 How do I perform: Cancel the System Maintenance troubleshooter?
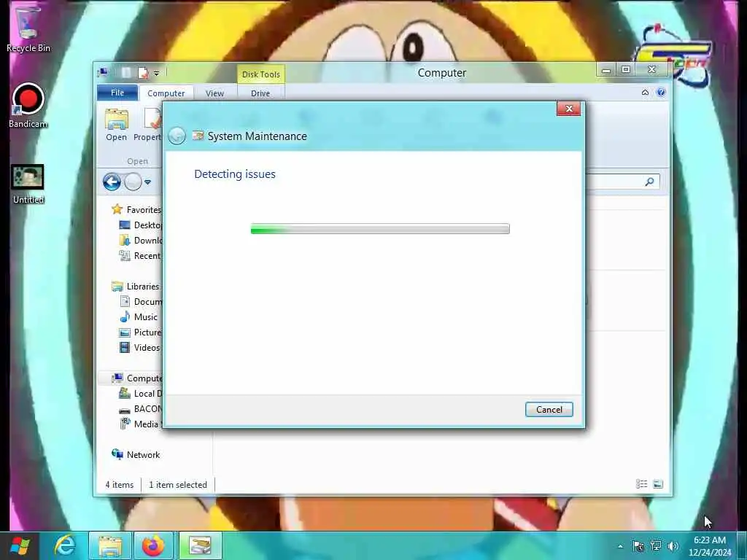(549, 410)
